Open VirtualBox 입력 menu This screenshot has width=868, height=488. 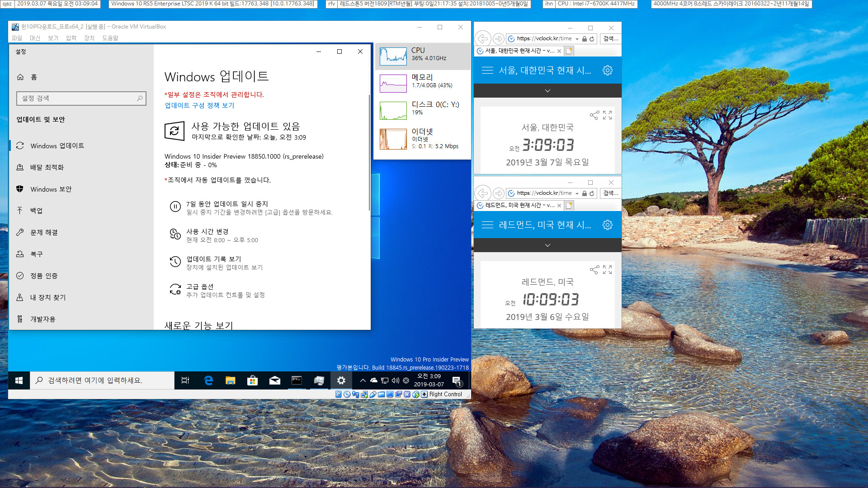[71, 38]
